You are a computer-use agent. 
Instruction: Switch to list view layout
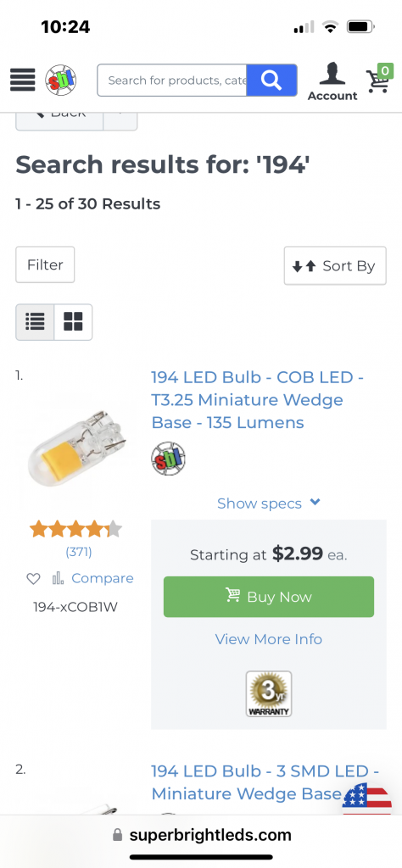pos(35,321)
